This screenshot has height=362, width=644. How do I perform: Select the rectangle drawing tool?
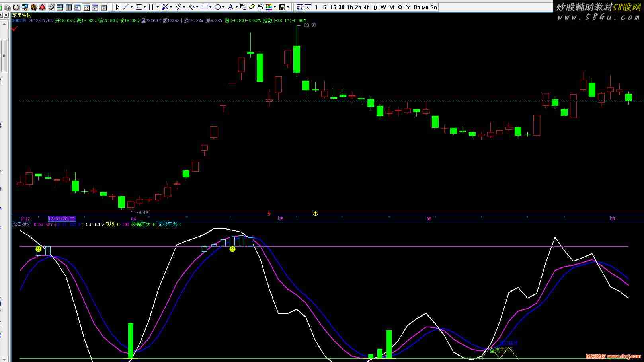(x=205, y=7)
